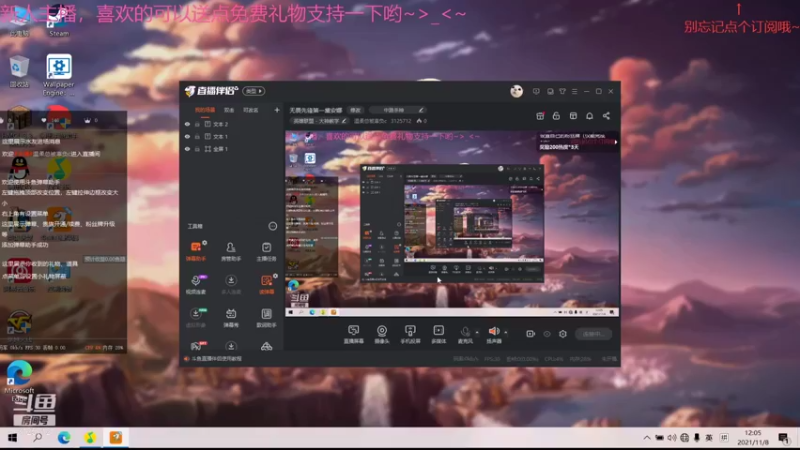Click the 弹幕秀 danmaku show tool
Viewport: 800px width, 450px height.
pos(231,317)
